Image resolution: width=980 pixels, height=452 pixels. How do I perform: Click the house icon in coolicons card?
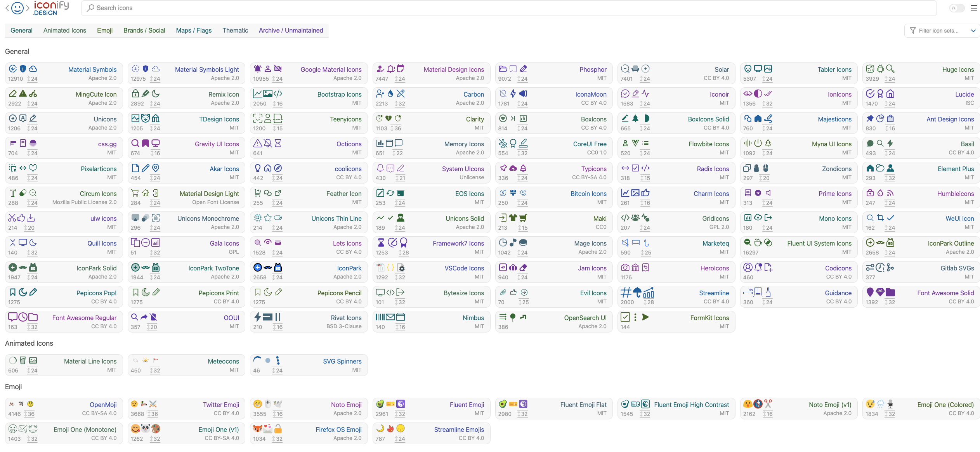(x=268, y=168)
